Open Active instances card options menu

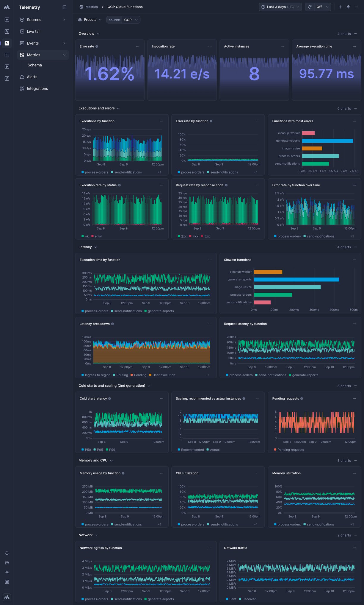tap(282, 46)
